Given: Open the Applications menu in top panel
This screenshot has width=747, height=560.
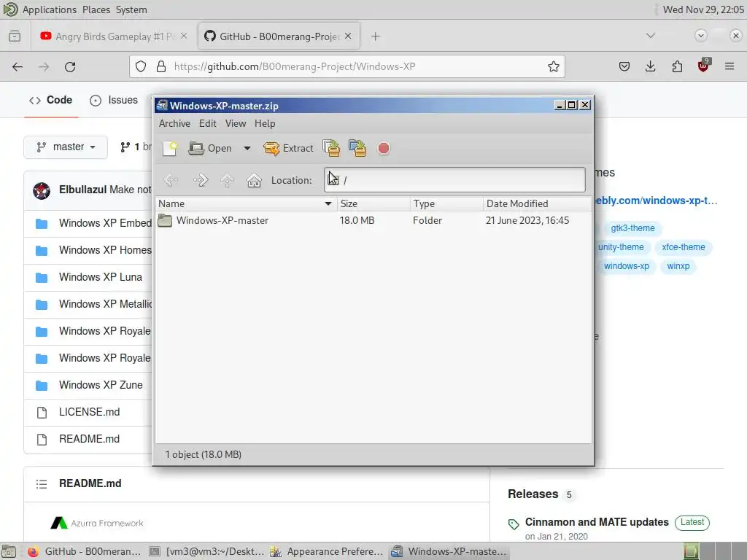Looking at the screenshot, I should (49, 9).
